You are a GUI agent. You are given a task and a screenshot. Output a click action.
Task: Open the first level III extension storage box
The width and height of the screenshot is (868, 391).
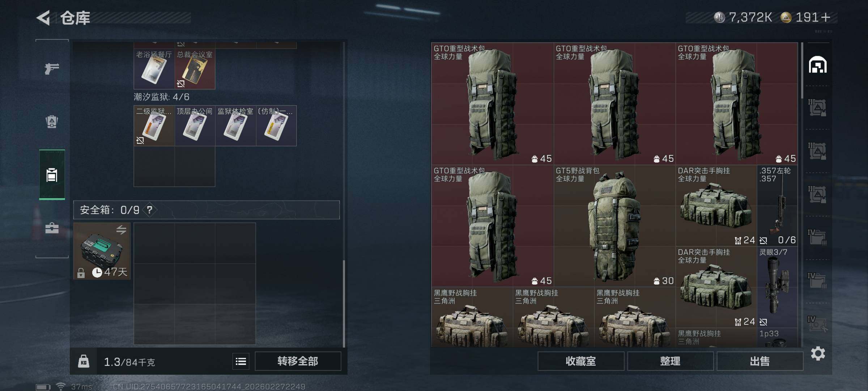coord(817,108)
